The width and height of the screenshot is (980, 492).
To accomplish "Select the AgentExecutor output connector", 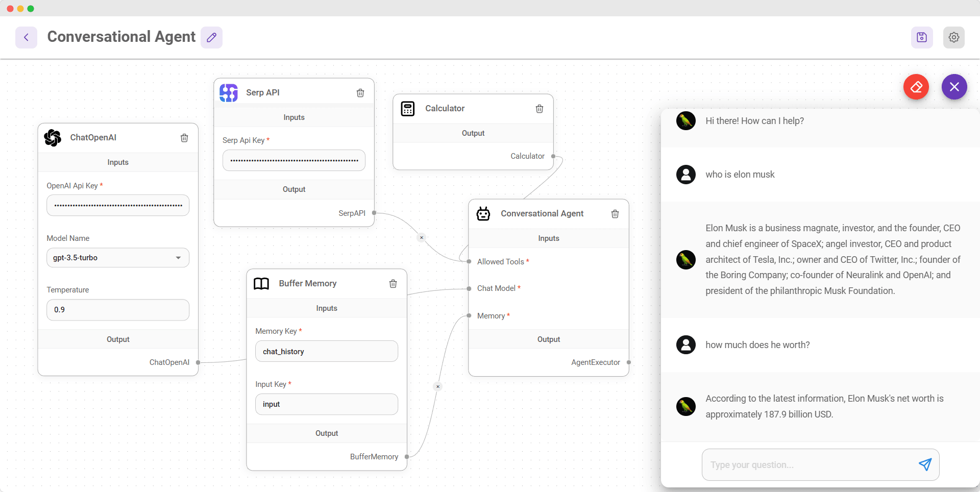I will pyautogui.click(x=629, y=362).
